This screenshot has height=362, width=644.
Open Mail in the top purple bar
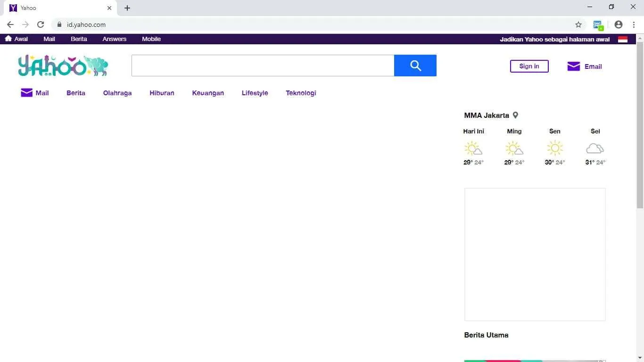(49, 39)
